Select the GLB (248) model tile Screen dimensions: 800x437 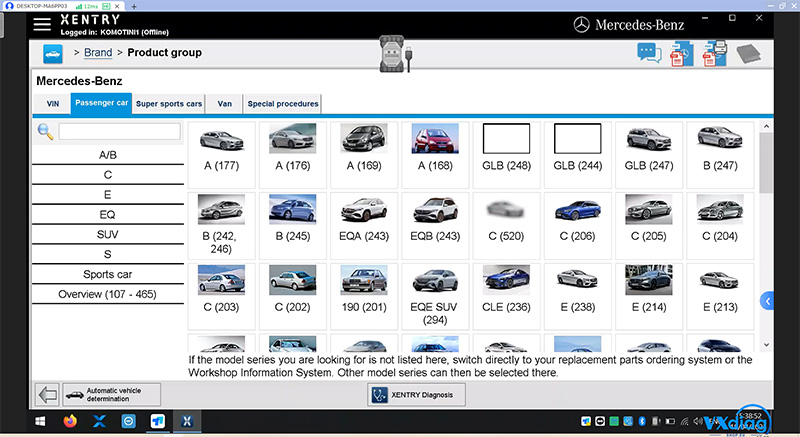506,155
